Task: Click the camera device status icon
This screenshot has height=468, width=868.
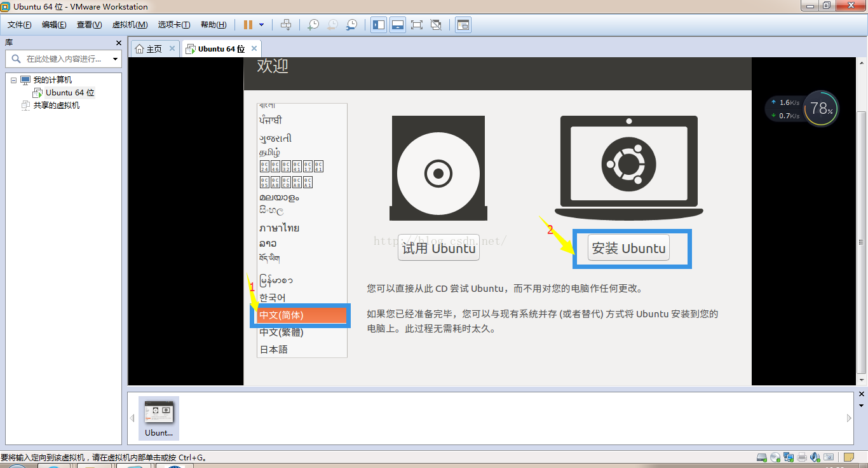Action: (829, 457)
